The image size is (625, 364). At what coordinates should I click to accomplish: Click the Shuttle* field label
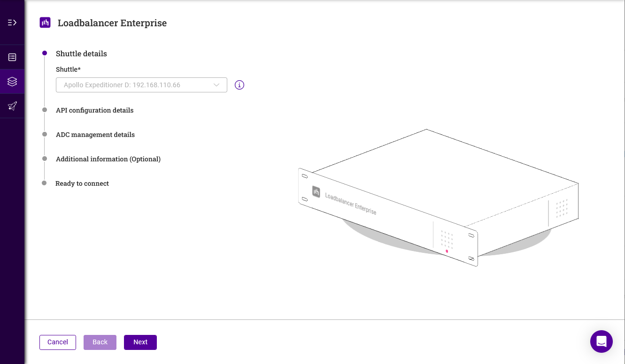pos(68,69)
